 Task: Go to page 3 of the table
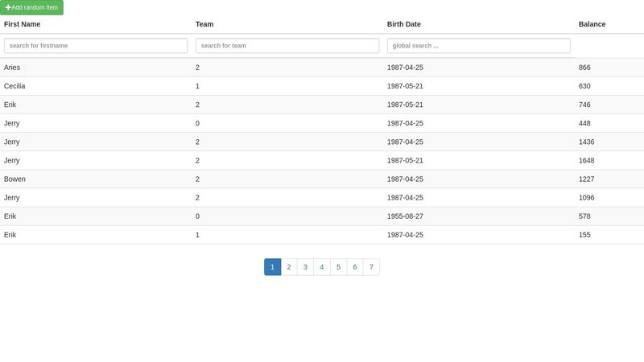(305, 267)
